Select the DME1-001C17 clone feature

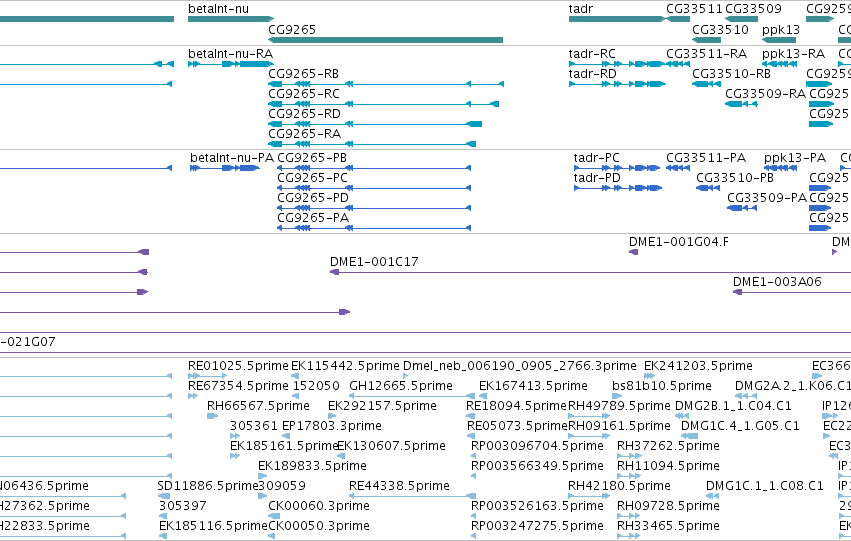coord(590,272)
